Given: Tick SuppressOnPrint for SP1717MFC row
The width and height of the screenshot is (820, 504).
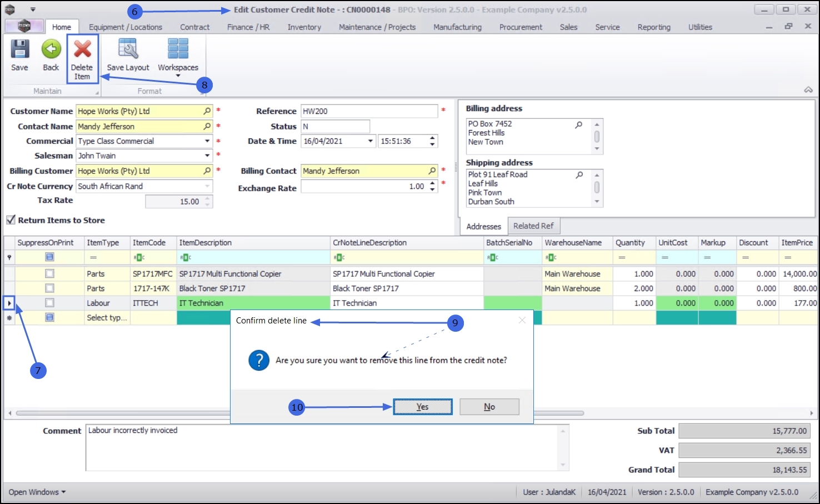Looking at the screenshot, I should point(49,274).
